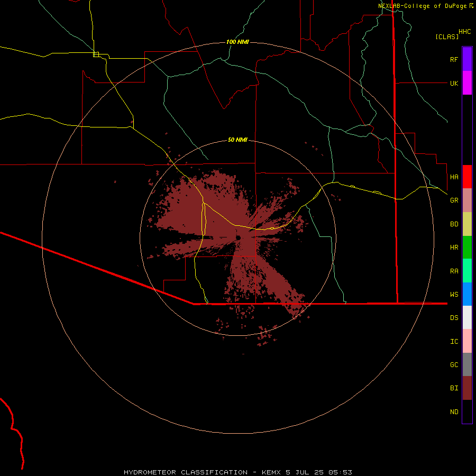The height and width of the screenshot is (476, 476).
Task: Click the HYDROMETEOR CLASSIFICATION title text
Action: point(186,472)
